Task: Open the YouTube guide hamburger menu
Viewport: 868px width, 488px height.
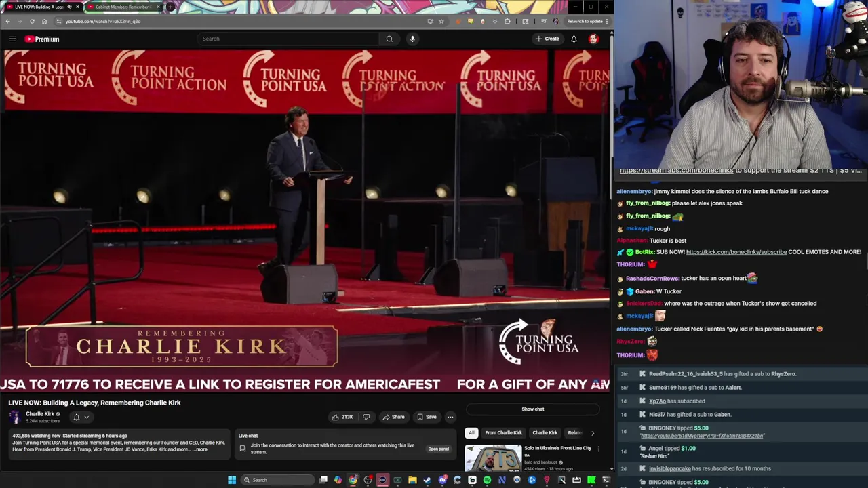Action: [12, 39]
